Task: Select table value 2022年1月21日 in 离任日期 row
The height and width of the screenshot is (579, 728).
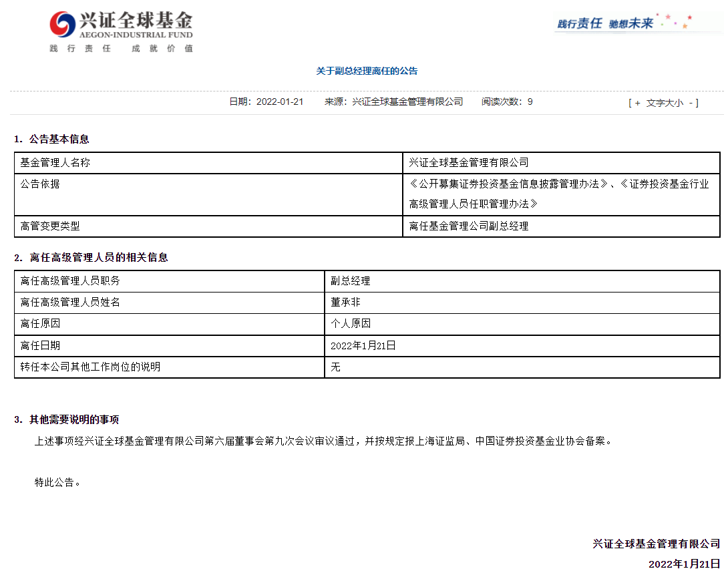Action: pyautogui.click(x=522, y=345)
